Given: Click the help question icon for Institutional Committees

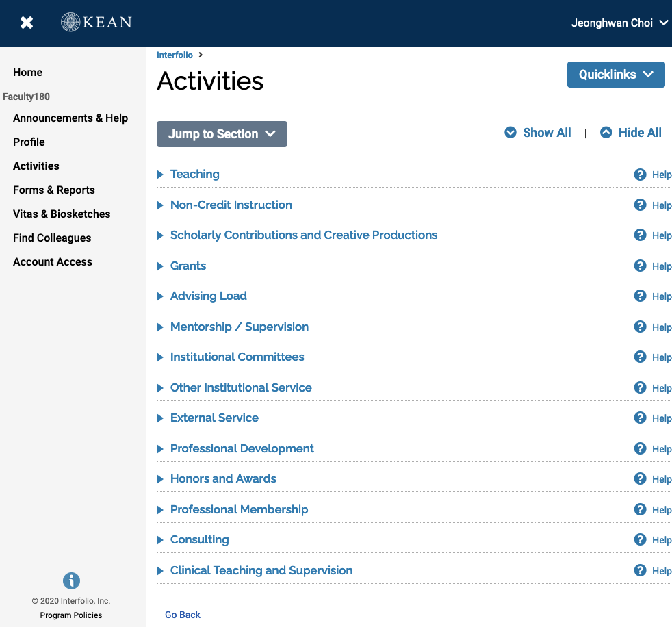Looking at the screenshot, I should pos(640,357).
